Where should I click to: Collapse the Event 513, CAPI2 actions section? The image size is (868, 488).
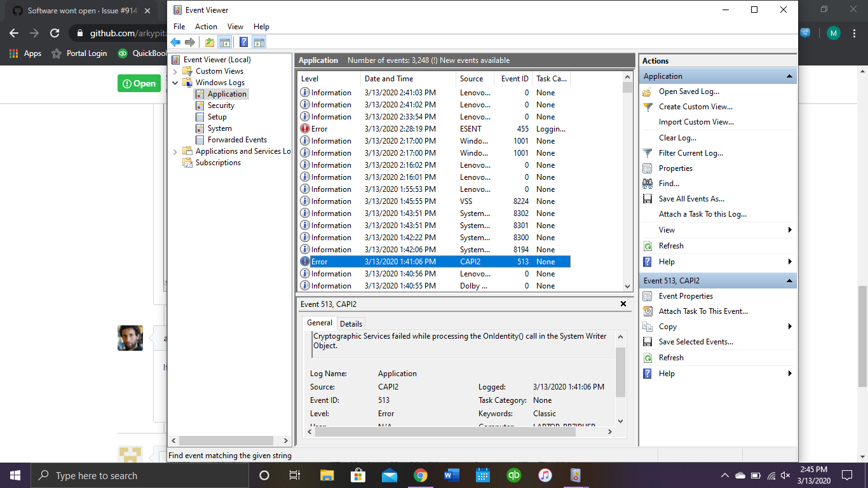(x=789, y=281)
